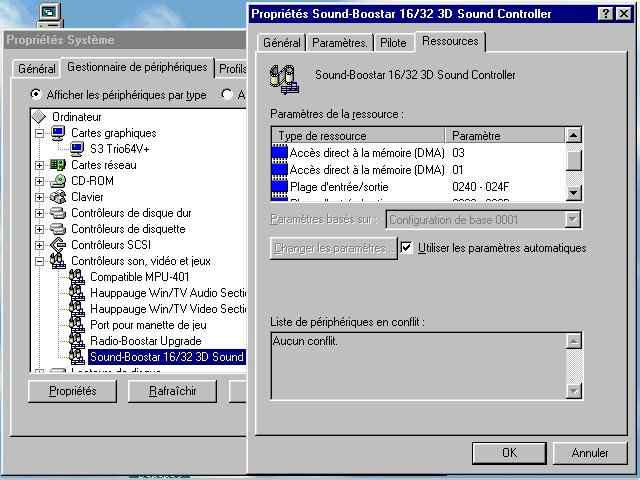Click the DMA 01 resource chip icon
This screenshot has height=480, width=640.
point(280,170)
